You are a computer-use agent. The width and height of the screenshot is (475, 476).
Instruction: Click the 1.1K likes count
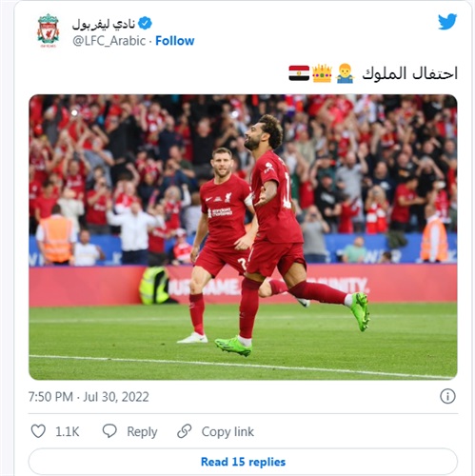pyautogui.click(x=68, y=431)
